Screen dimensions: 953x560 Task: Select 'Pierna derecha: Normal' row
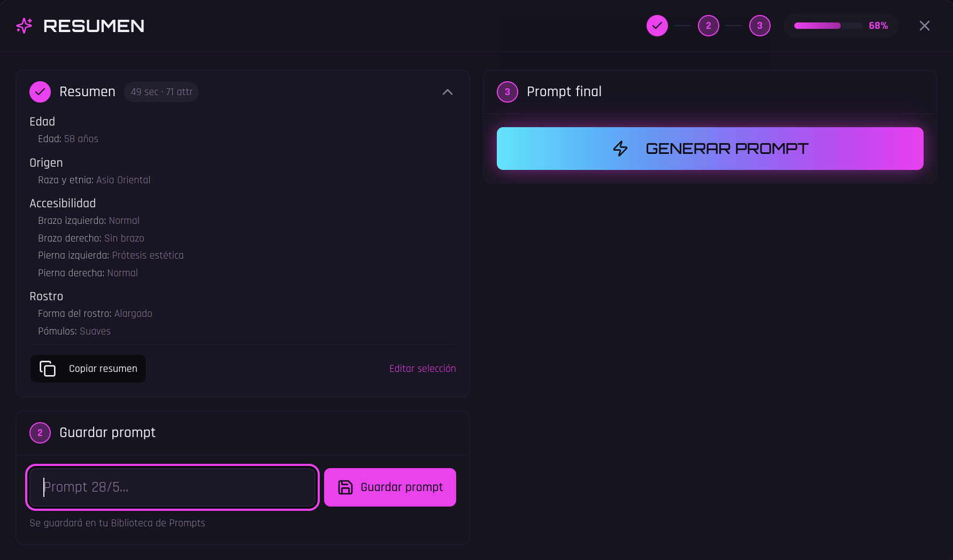(88, 273)
